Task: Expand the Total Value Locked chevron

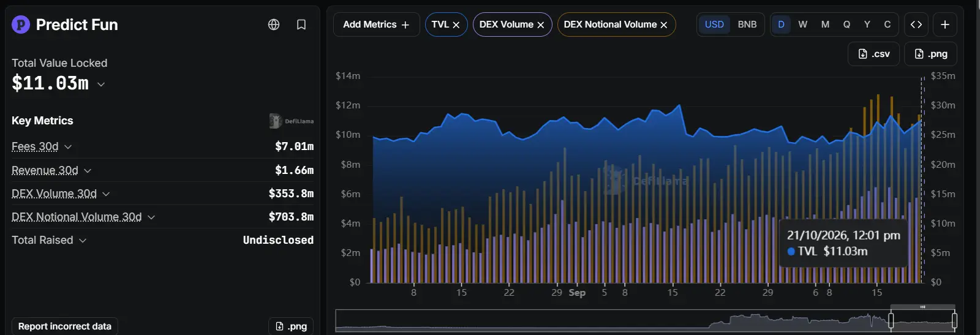Action: coord(101,85)
